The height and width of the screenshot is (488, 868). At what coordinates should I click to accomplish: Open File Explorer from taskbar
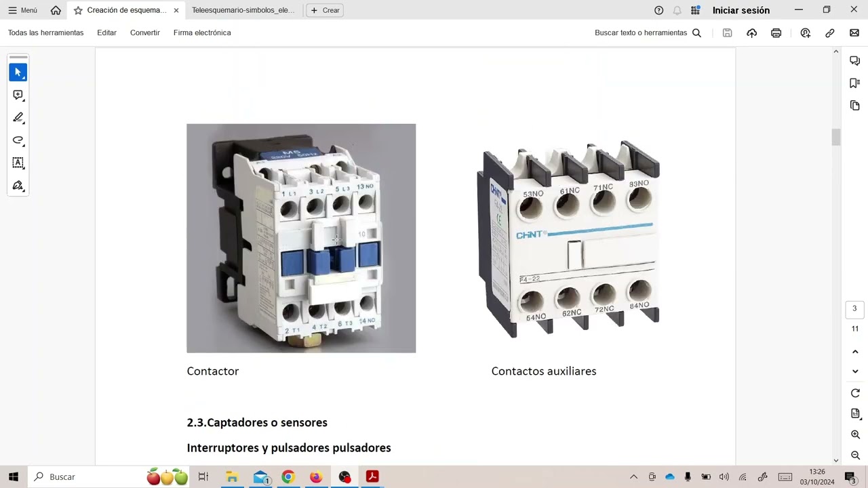[232, 477]
